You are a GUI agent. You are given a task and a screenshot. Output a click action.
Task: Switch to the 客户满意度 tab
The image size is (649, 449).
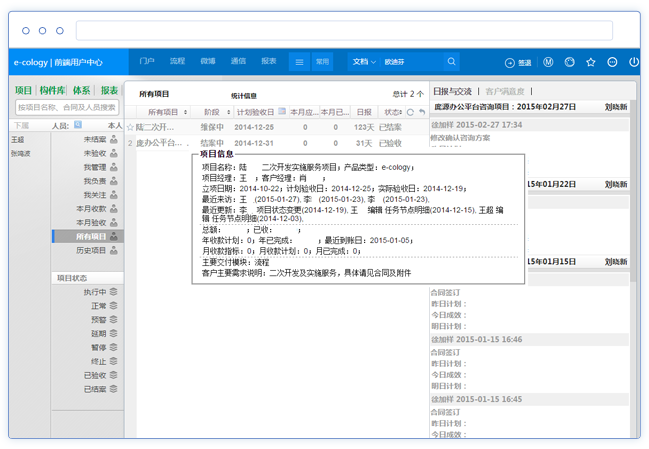click(x=505, y=91)
